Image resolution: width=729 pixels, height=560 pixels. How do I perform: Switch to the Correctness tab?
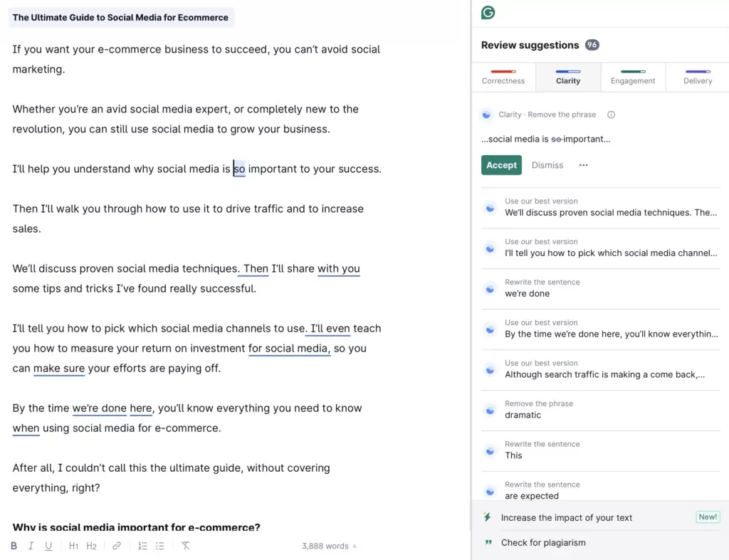coord(503,77)
